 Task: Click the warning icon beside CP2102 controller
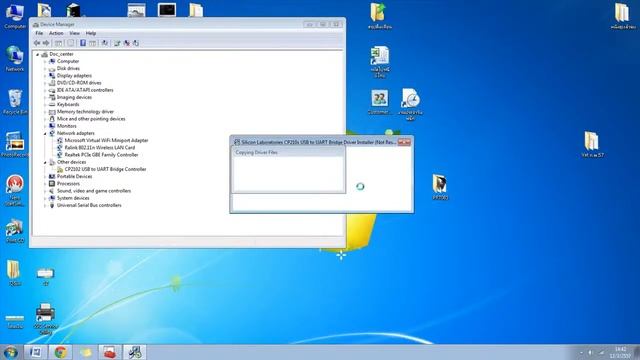pos(60,169)
